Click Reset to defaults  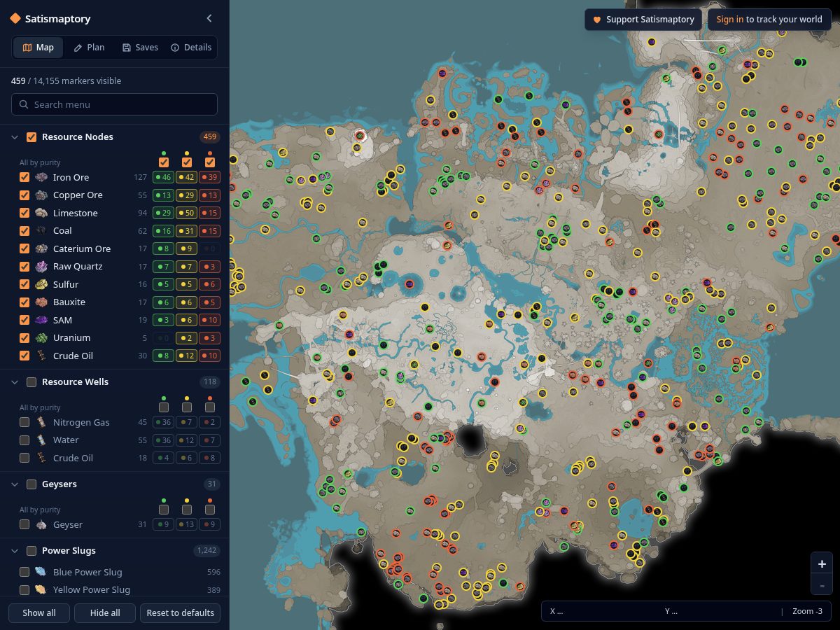pos(181,613)
